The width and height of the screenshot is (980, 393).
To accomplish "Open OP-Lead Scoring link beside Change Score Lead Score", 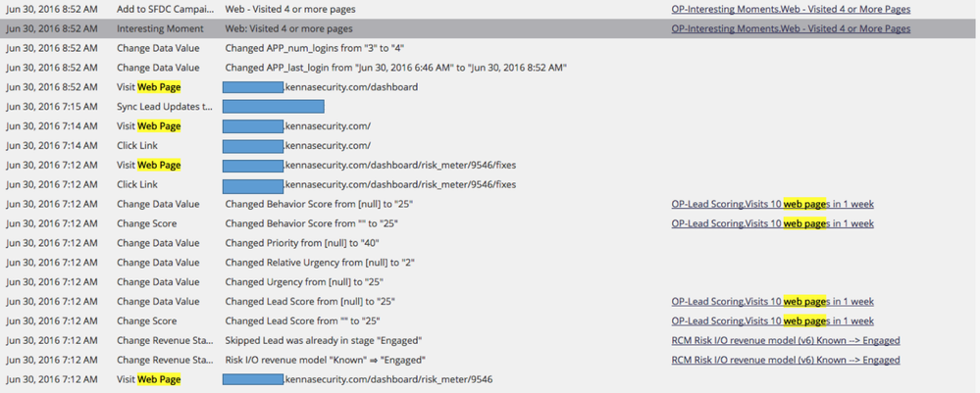I will point(772,320).
